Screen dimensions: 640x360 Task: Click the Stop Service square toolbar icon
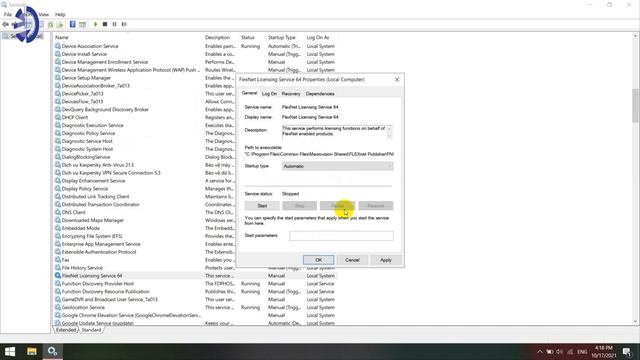click(105, 24)
